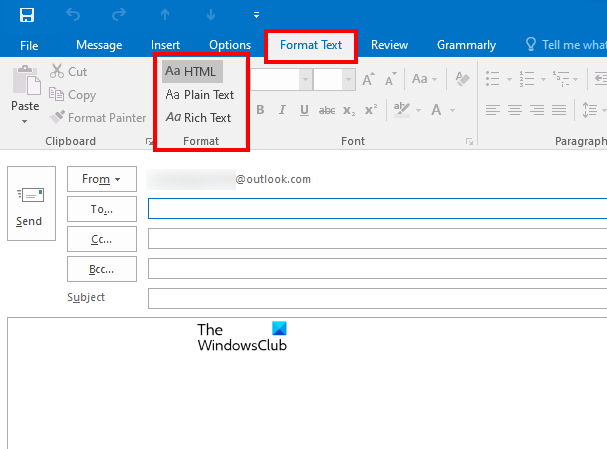Expand the Paste options arrow

(x=24, y=122)
